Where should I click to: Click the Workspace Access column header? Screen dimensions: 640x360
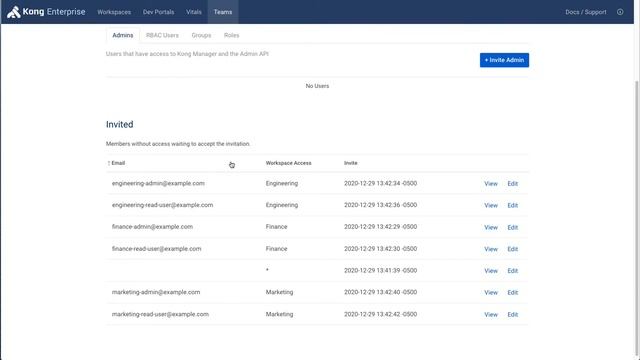pyautogui.click(x=289, y=163)
